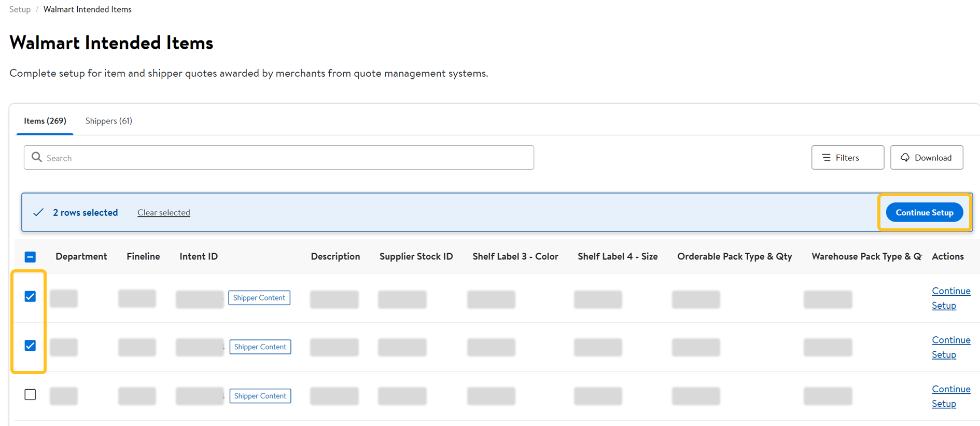Click Shipper Content tag in first row
Screen dimensions: 980x426
pos(259,298)
